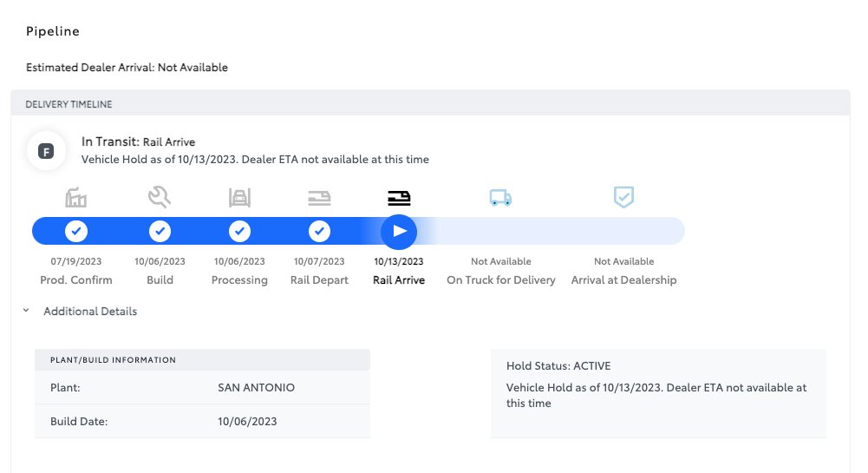Click the Arrival at Dealership label
Screen dimensions: 868x473
tap(623, 280)
